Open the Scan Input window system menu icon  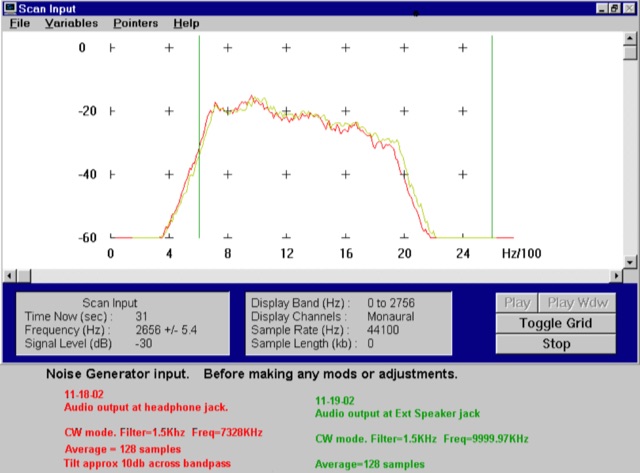click(x=9, y=8)
